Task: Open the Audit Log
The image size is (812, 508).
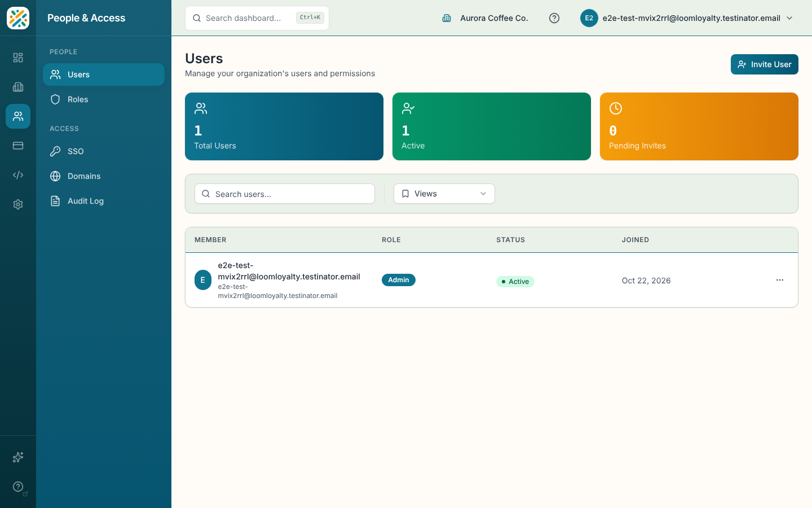Action: (104, 201)
